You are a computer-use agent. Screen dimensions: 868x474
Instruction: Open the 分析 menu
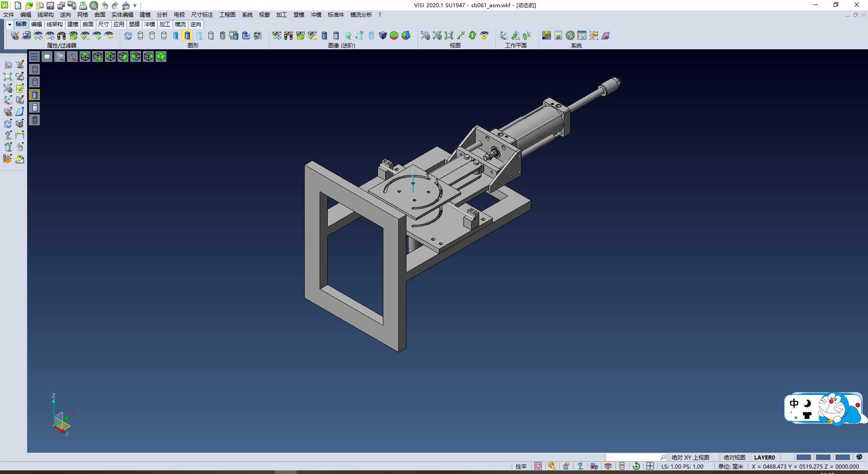162,15
